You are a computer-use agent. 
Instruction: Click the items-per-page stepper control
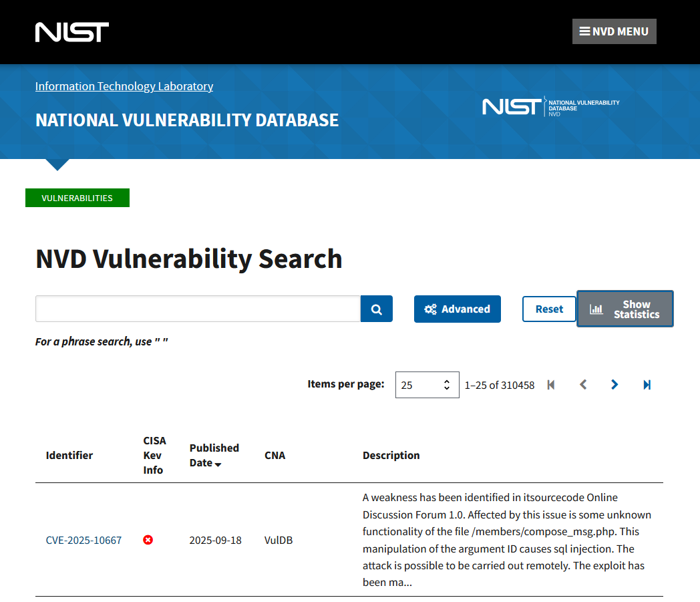click(448, 384)
